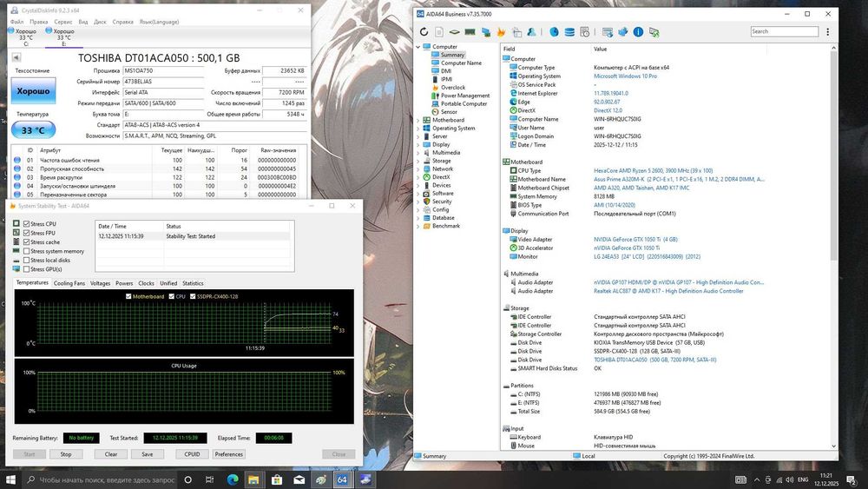The image size is (868, 489).
Task: Click the blue round disk benchmark toolbar icon
Action: tap(554, 32)
